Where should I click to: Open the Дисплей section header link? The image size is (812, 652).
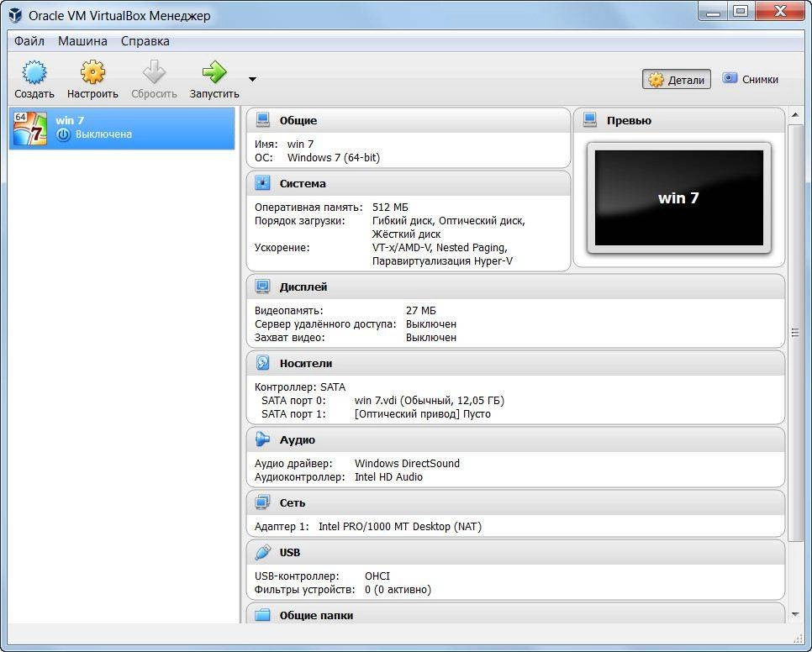pyautogui.click(x=303, y=287)
